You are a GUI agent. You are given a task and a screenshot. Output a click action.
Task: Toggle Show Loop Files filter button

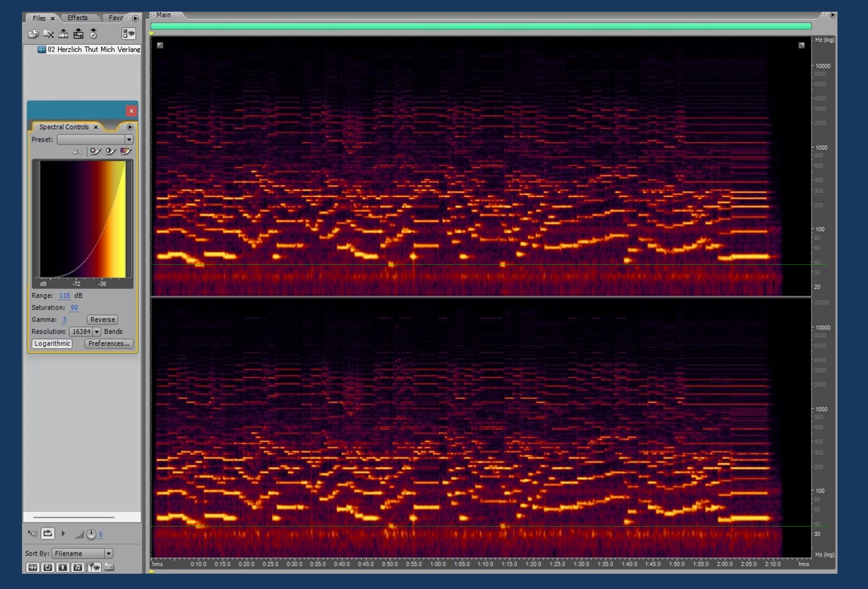[x=48, y=567]
